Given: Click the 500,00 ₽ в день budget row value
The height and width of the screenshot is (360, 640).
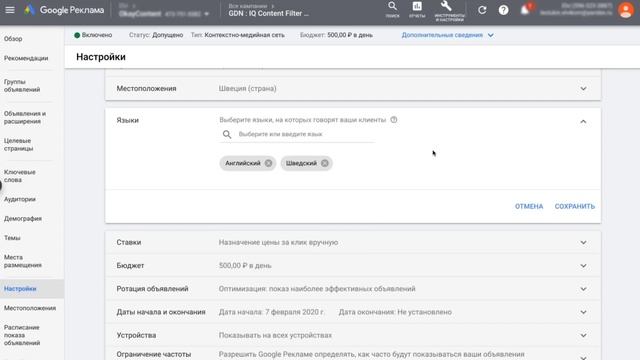Looking at the screenshot, I should point(245,266).
